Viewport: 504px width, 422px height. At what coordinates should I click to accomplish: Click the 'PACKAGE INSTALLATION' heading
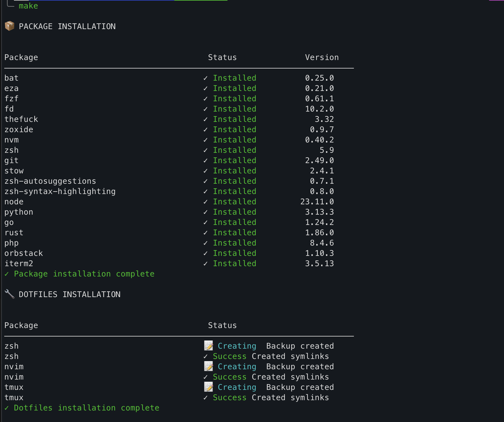point(67,26)
